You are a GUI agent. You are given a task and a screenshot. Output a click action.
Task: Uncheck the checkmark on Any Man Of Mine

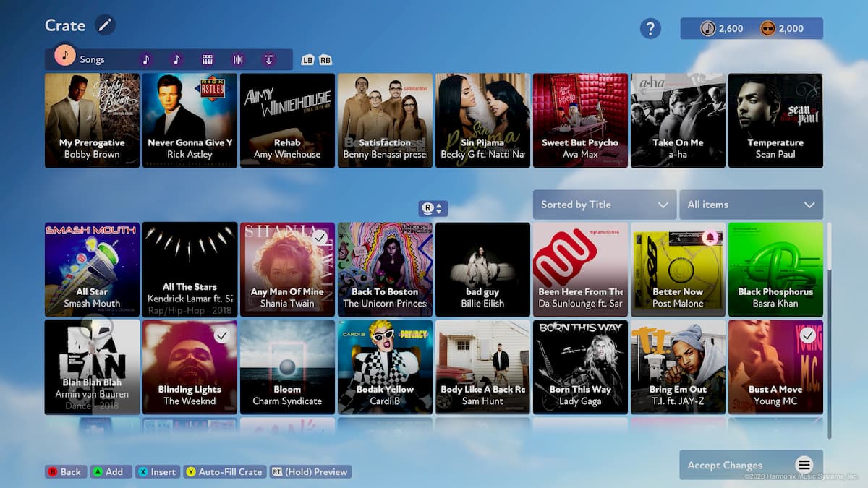click(x=320, y=236)
